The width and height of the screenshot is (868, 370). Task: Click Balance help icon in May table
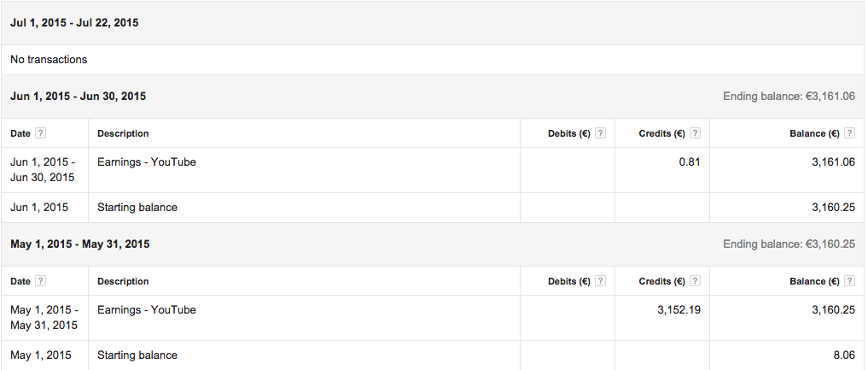coord(849,281)
